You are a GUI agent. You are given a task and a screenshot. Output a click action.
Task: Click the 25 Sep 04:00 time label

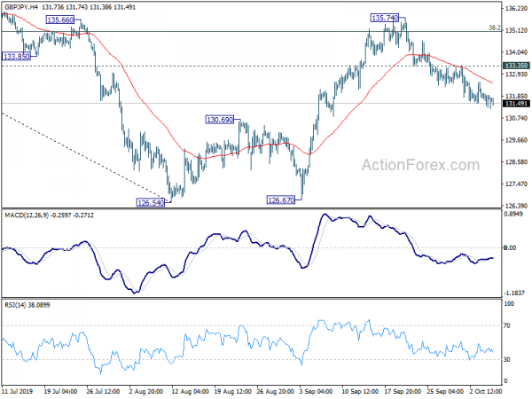445,391
